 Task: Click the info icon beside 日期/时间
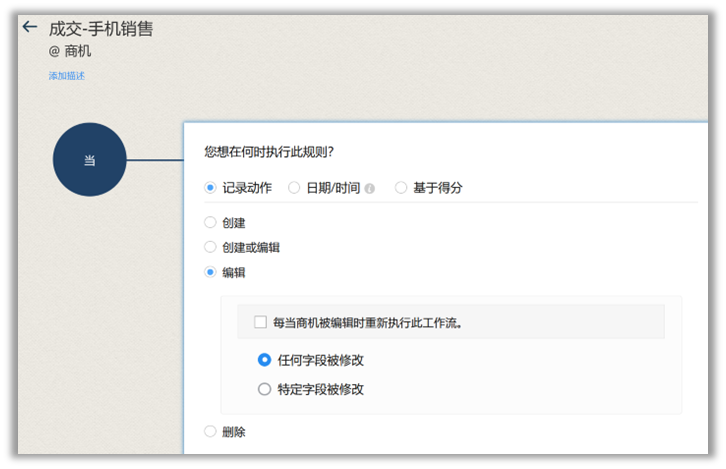point(370,188)
